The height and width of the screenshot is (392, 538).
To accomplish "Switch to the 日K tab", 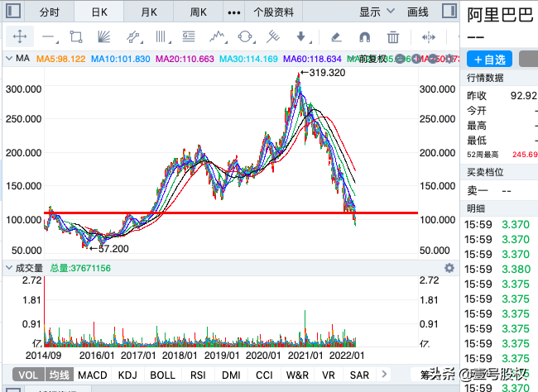I will 99,12.
